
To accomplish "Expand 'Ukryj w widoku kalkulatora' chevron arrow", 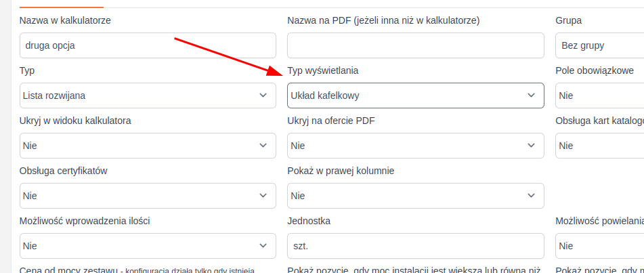I will tap(263, 146).
